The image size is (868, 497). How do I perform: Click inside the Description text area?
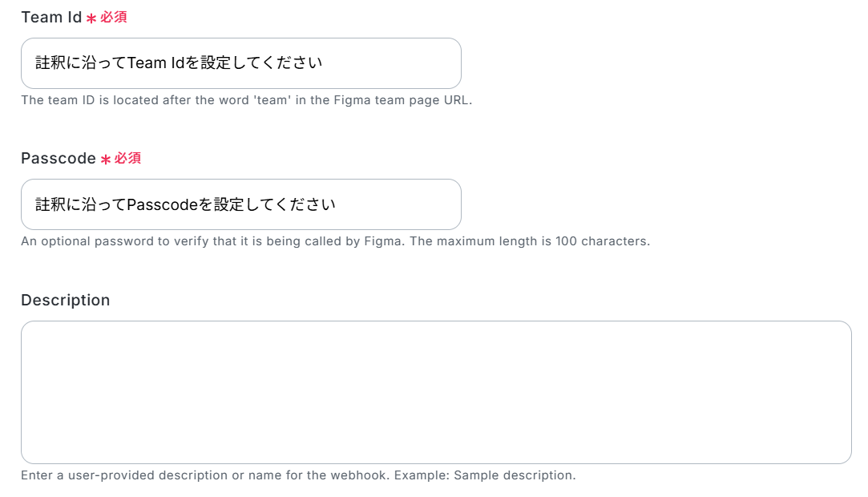tap(436, 393)
